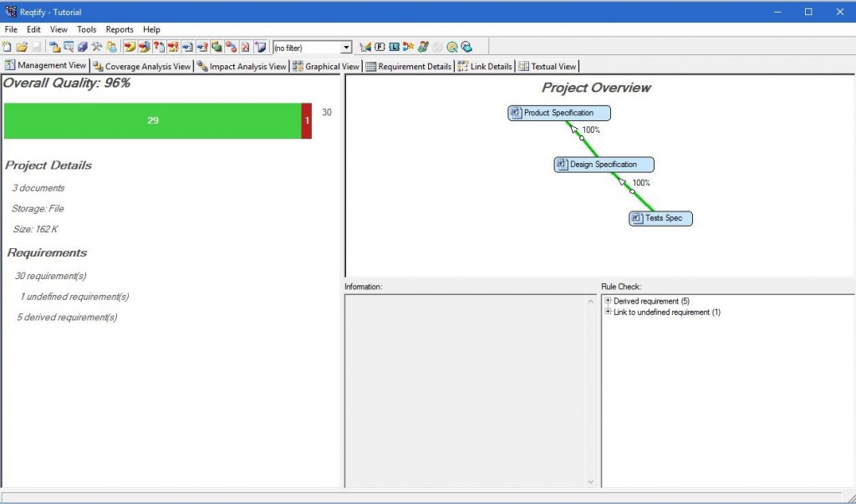The image size is (856, 504).
Task: Click the '30 requirement(s)' text
Action: click(50, 276)
